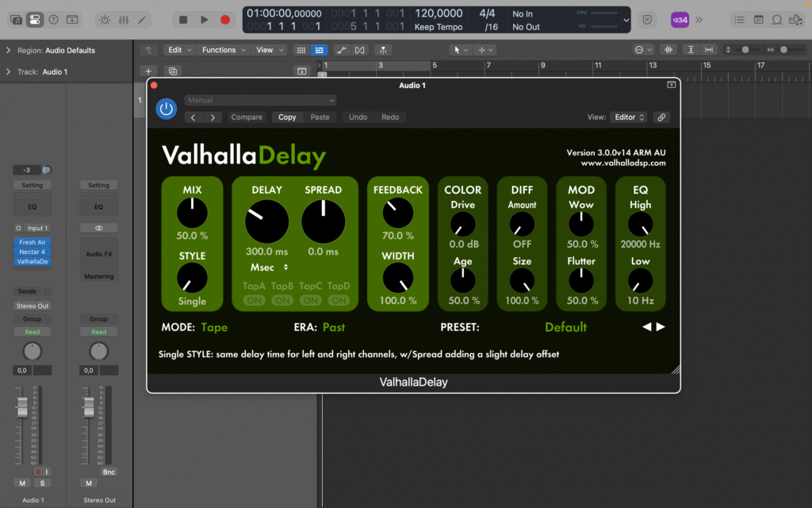Click the add track plus button

[x=148, y=71]
